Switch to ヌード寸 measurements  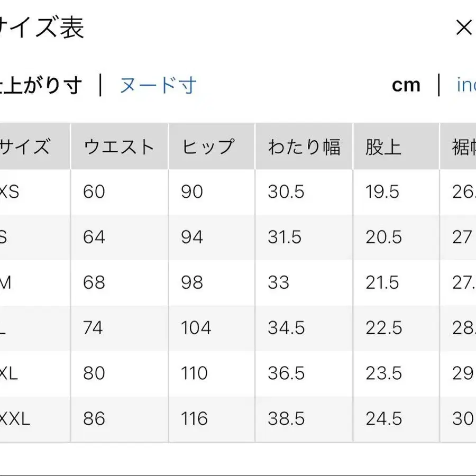click(x=156, y=85)
